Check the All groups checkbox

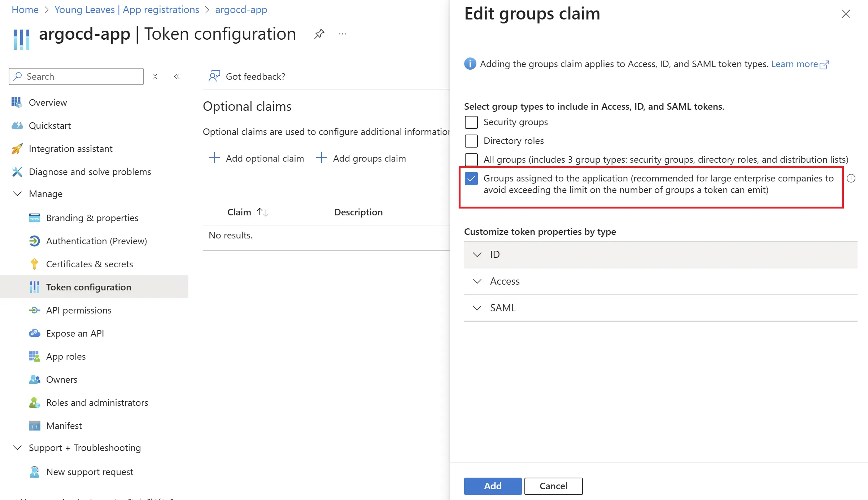point(471,160)
